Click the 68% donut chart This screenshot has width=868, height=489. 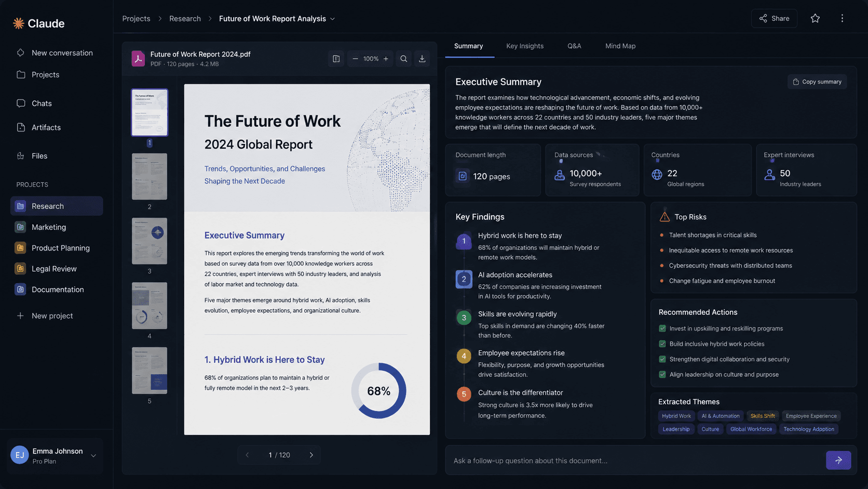(x=378, y=391)
